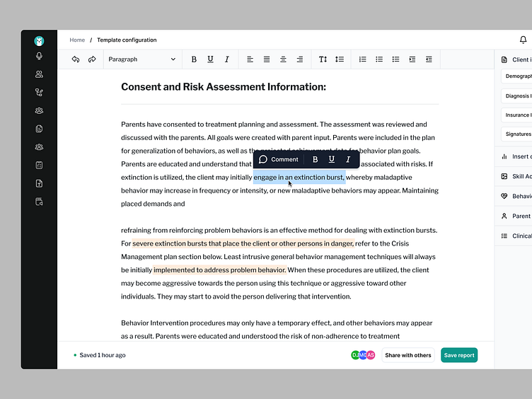Toggle underline in the floating selection popup

331,160
